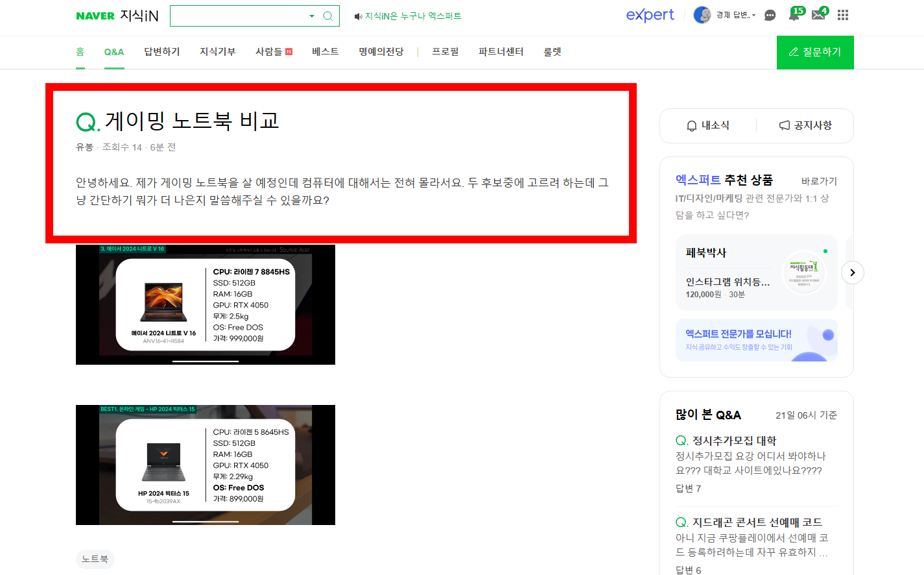Click the asker name 유봉
Image resolution: width=924 pixels, height=575 pixels.
pyautogui.click(x=84, y=147)
